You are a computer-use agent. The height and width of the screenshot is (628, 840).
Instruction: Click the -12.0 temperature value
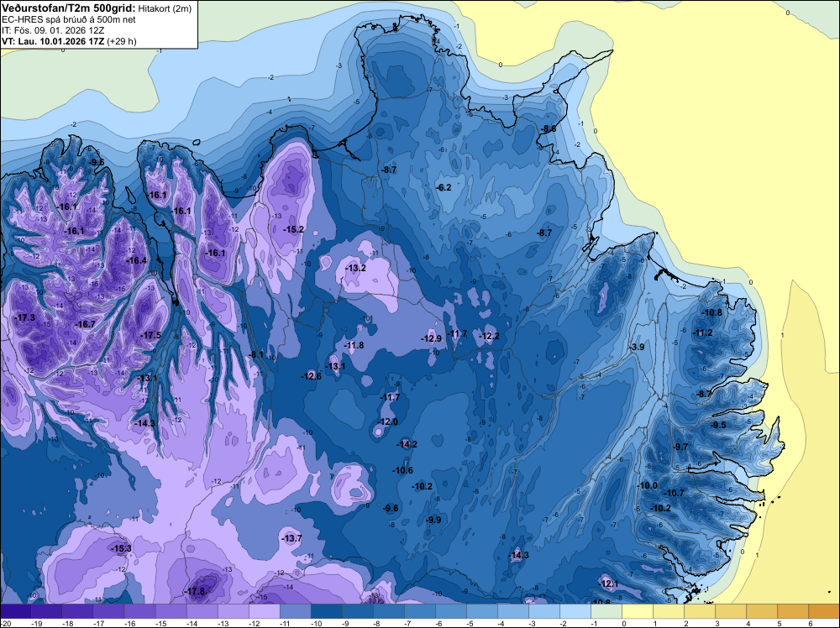pos(388,421)
